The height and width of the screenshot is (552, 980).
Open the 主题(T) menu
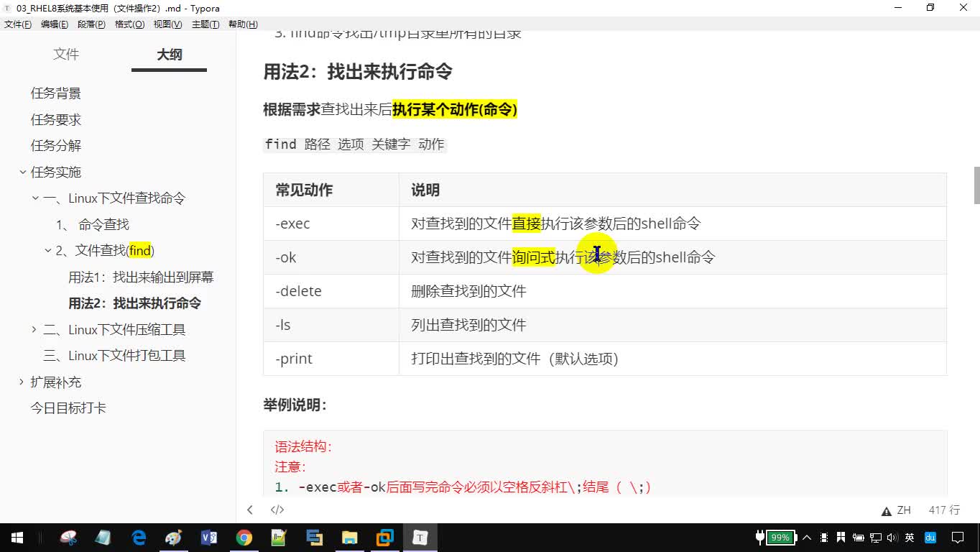coord(205,24)
